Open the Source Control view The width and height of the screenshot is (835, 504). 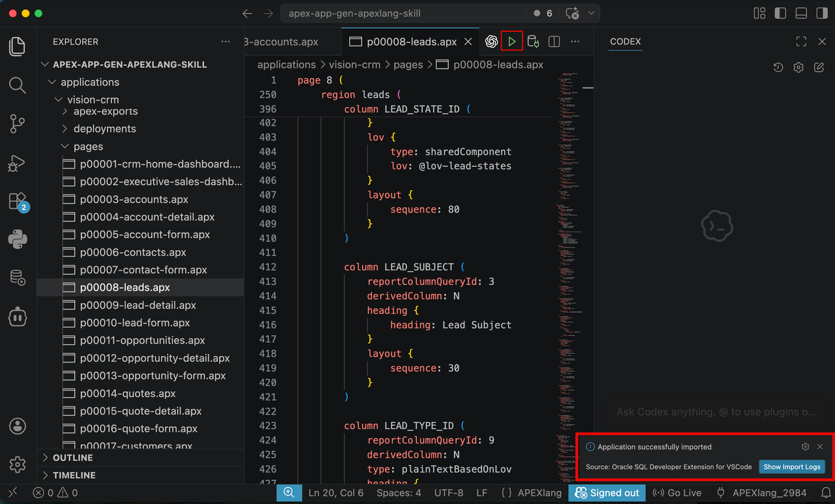tap(18, 124)
